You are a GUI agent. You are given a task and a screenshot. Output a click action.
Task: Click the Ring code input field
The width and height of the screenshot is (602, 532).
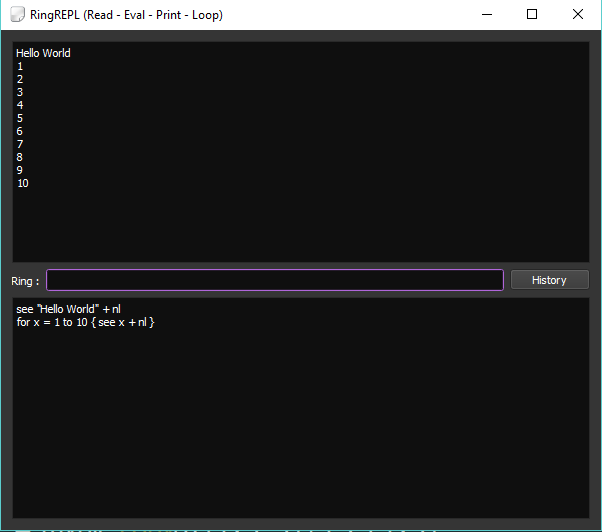274,280
